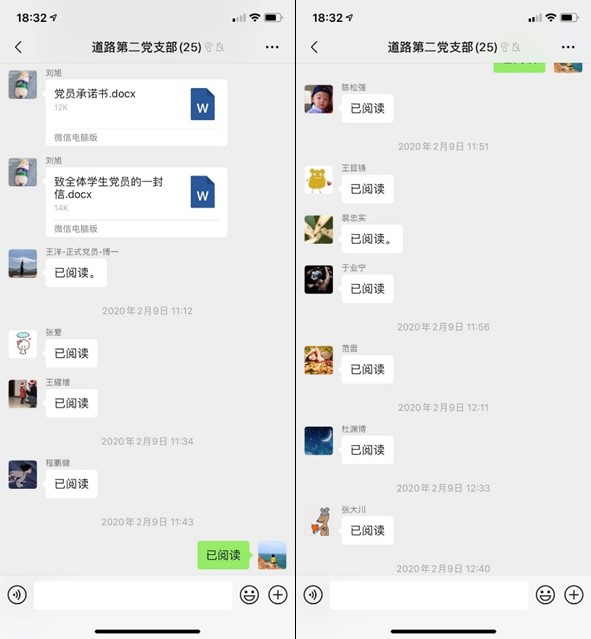
Task: Tap the plus attachment icon in left chat
Action: tap(278, 595)
